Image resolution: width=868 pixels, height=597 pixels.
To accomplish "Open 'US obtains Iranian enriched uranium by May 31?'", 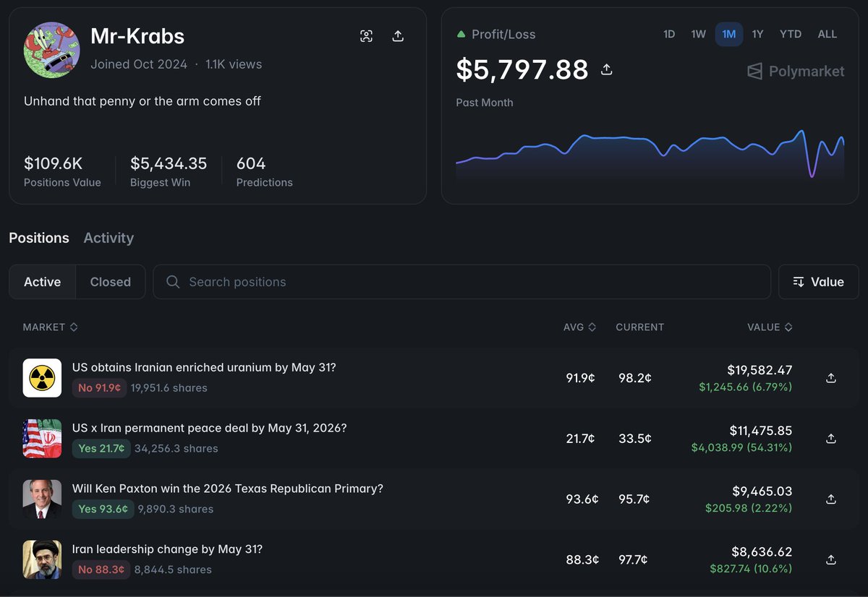I will tap(204, 367).
